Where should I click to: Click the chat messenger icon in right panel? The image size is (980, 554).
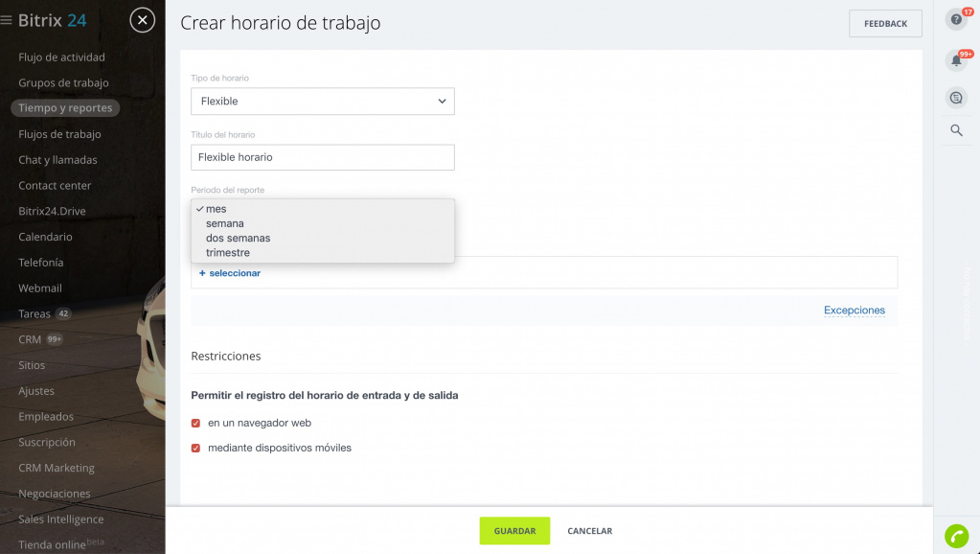955,98
